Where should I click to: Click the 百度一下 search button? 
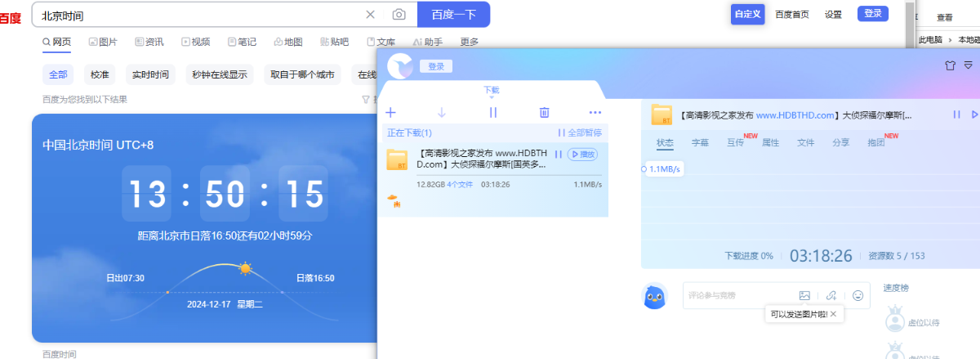click(x=453, y=15)
